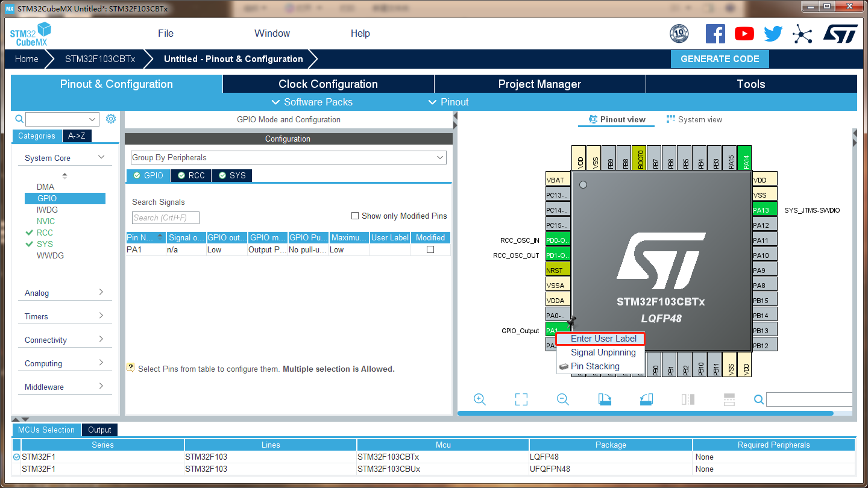Click the 10 years anniversary badge
This screenshot has height=488, width=868.
point(679,34)
